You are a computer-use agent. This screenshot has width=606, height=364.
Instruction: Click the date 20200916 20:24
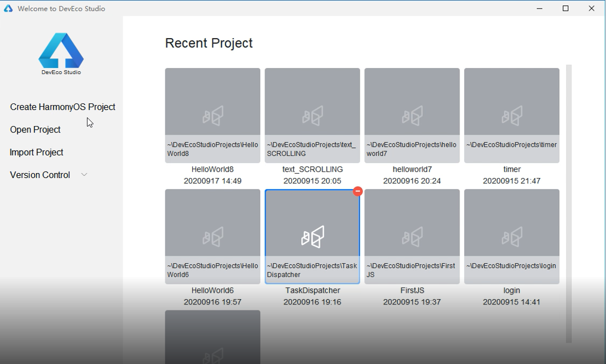click(412, 181)
